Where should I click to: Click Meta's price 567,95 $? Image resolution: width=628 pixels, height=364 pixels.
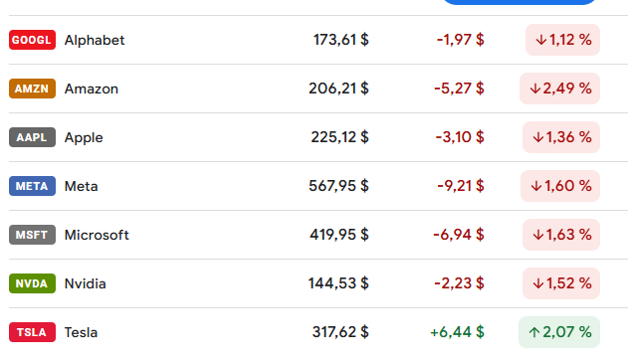coord(338,186)
